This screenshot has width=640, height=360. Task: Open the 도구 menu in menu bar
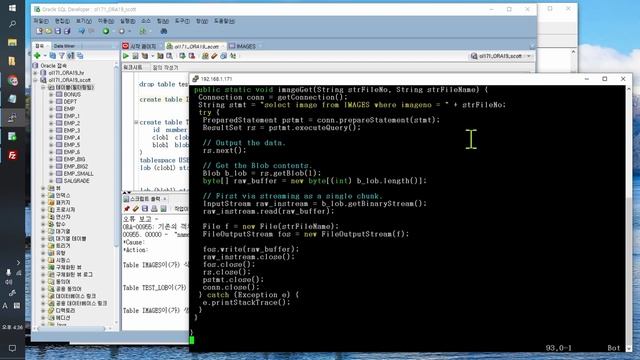182,21
